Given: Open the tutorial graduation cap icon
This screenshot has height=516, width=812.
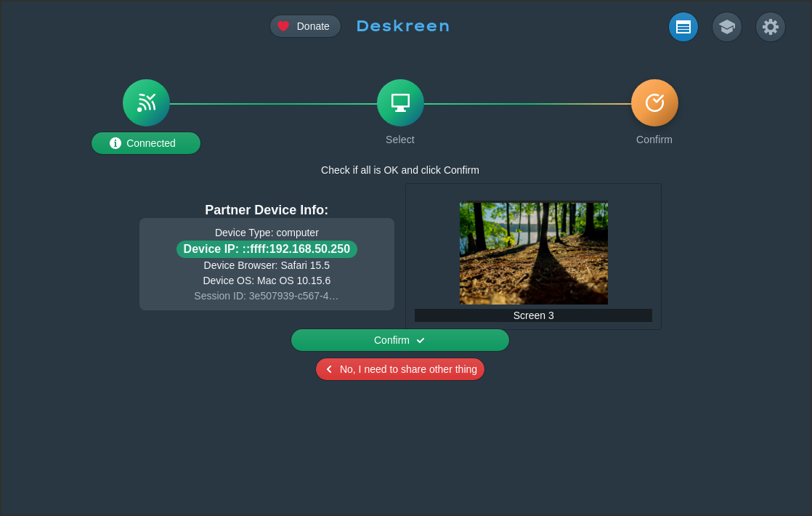Looking at the screenshot, I should [726, 27].
